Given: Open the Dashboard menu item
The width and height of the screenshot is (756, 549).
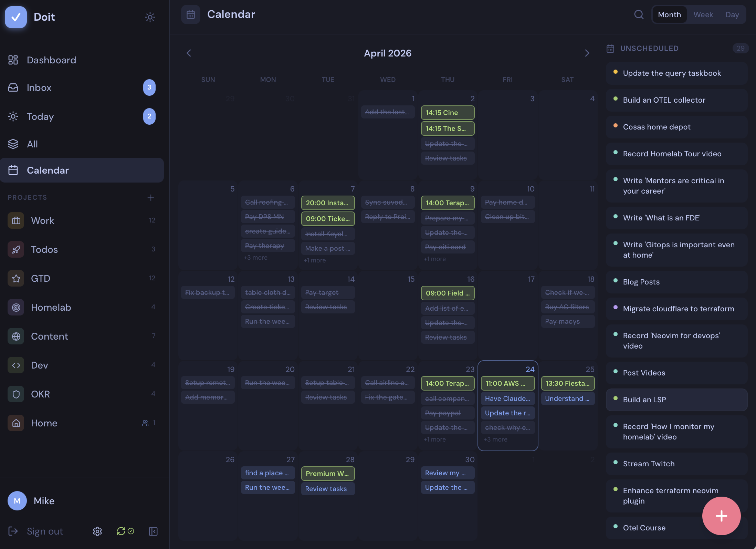Looking at the screenshot, I should coord(51,60).
